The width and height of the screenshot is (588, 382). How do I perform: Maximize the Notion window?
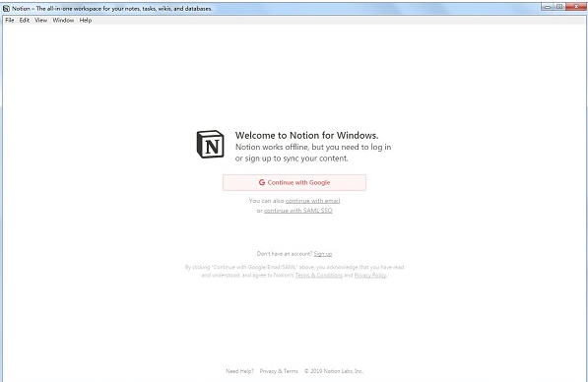tap(559, 6)
